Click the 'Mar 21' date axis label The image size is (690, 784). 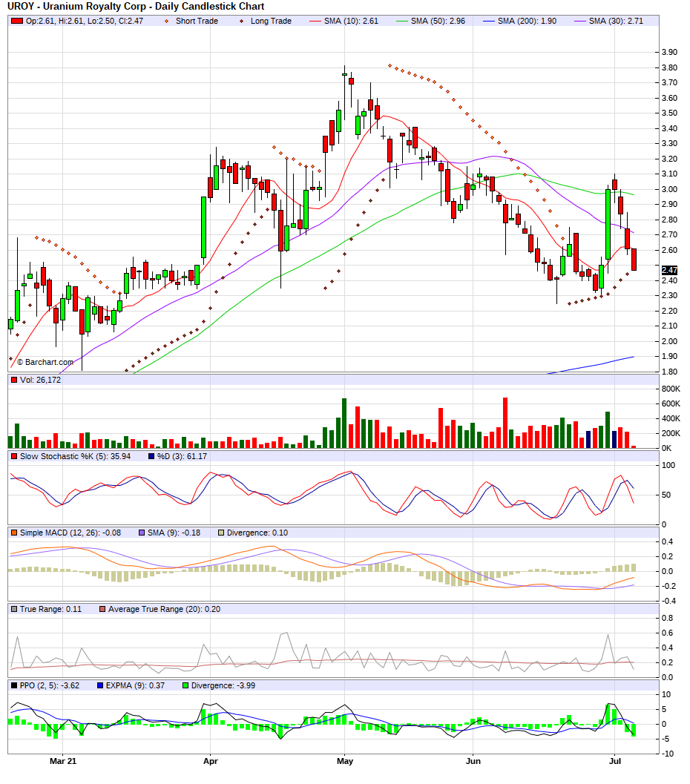click(x=63, y=762)
